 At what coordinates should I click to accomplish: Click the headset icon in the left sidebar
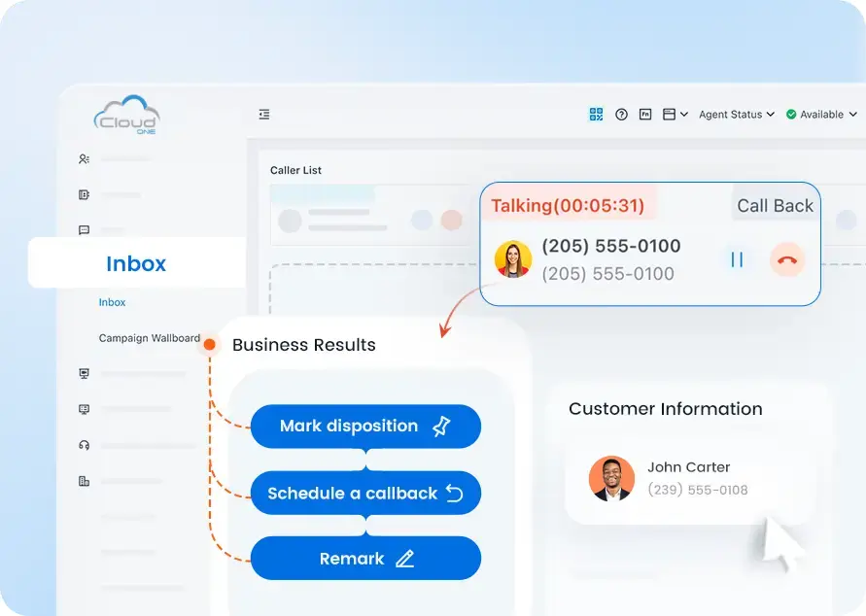pyautogui.click(x=84, y=445)
